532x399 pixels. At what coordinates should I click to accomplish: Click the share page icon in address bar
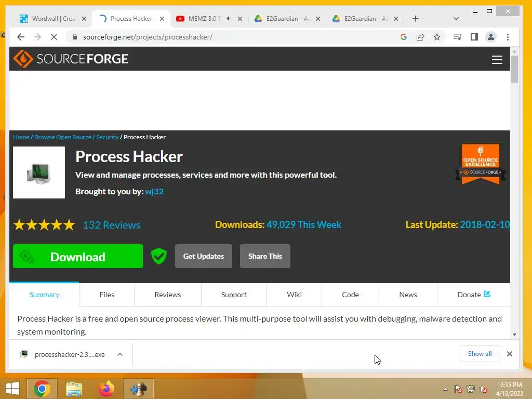(x=420, y=37)
